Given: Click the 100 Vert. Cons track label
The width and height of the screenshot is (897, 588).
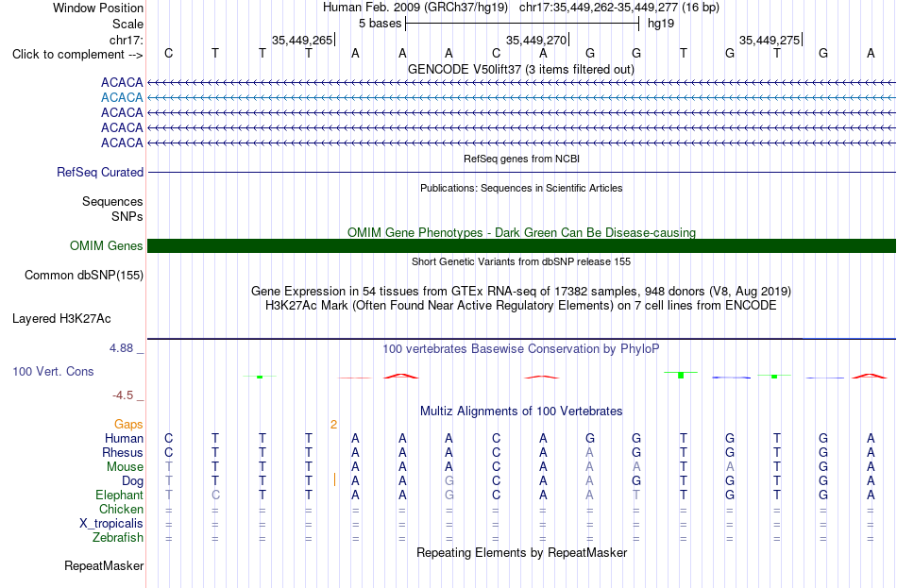Looking at the screenshot, I should tap(53, 372).
